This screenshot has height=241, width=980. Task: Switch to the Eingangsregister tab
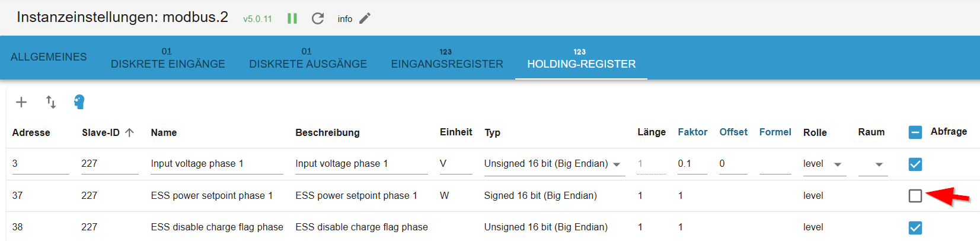(447, 58)
